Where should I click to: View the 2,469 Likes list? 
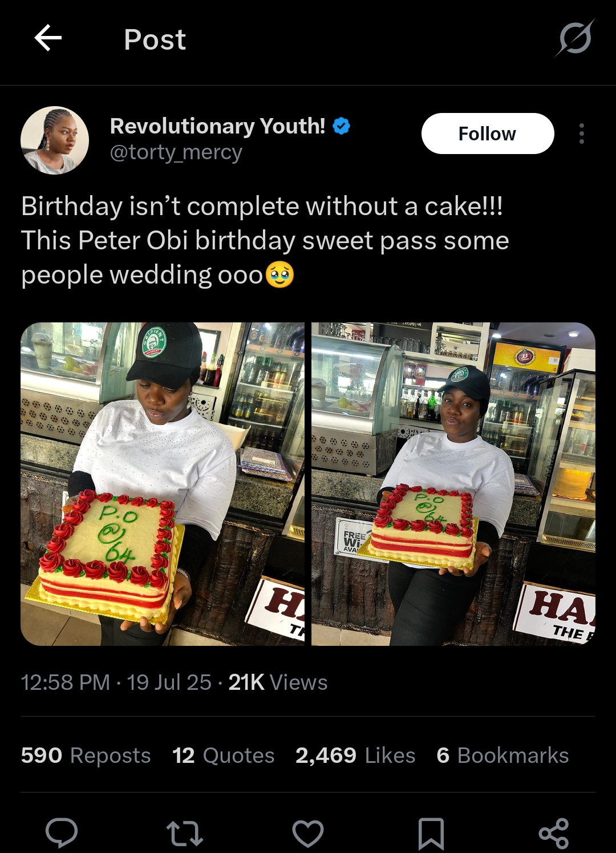(x=355, y=755)
